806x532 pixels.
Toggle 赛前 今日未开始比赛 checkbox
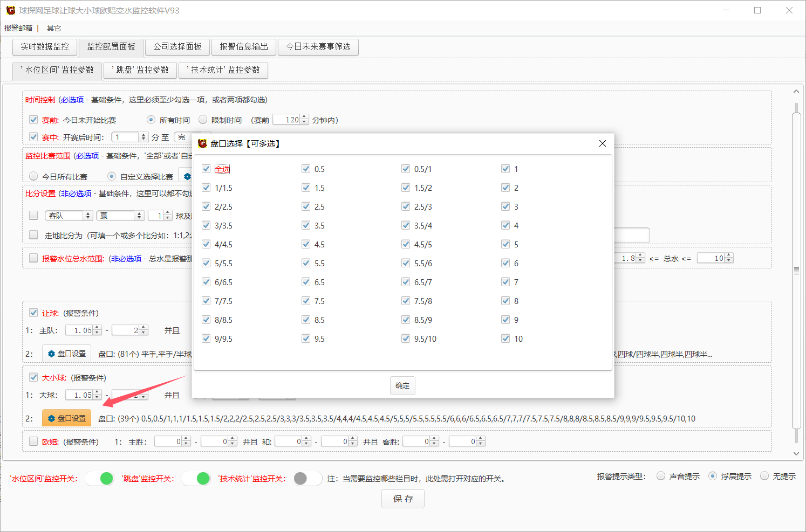pos(33,120)
